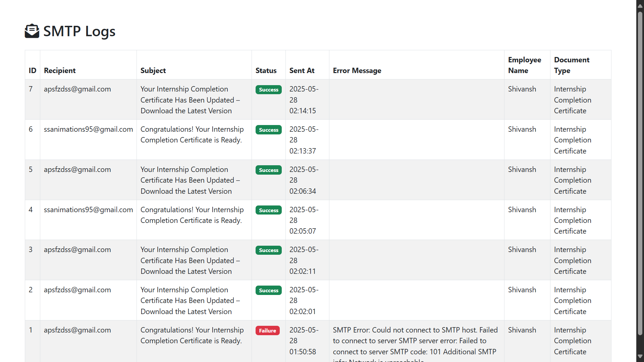The height and width of the screenshot is (362, 644).
Task: Click the Error Message column header
Action: point(357,70)
